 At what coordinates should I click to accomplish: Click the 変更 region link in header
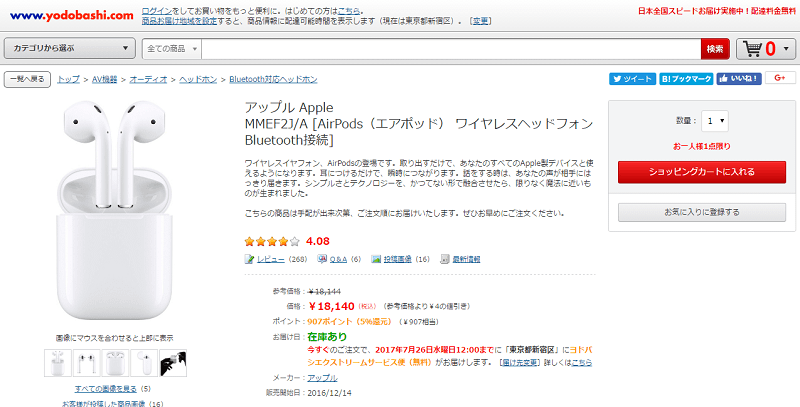click(480, 21)
